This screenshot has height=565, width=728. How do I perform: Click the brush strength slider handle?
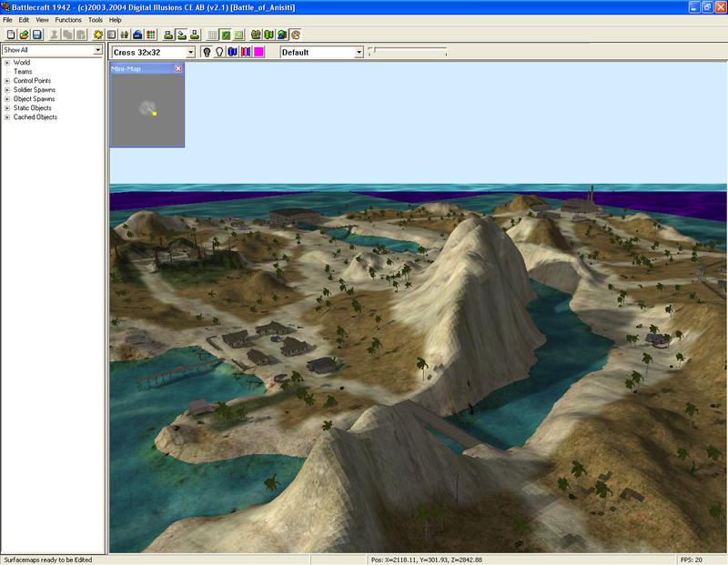pyautogui.click(x=371, y=49)
